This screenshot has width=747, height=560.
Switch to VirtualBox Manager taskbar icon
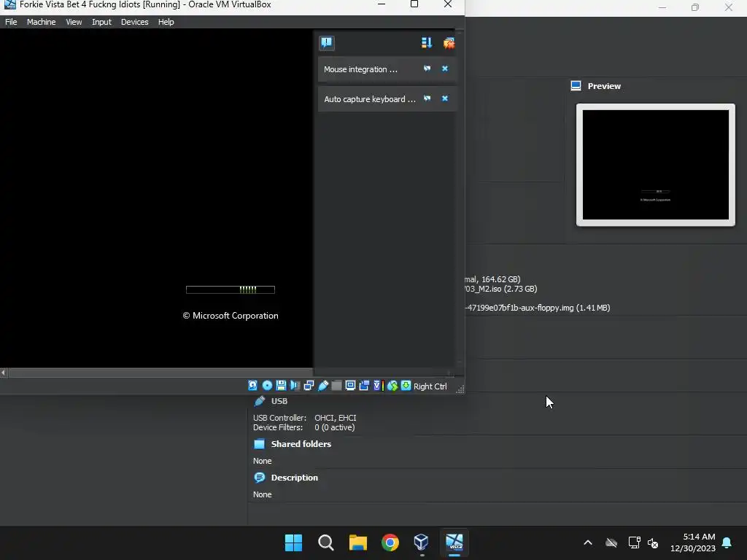(422, 542)
